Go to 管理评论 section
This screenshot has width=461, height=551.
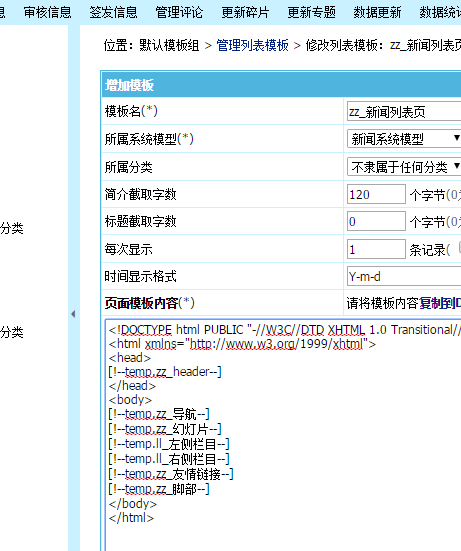(x=179, y=13)
